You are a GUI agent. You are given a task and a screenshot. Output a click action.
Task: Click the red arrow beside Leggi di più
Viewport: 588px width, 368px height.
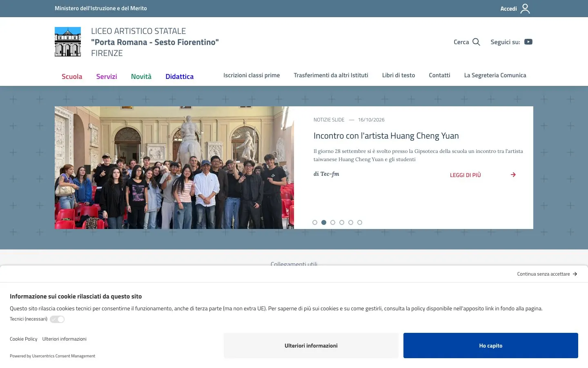tap(513, 175)
